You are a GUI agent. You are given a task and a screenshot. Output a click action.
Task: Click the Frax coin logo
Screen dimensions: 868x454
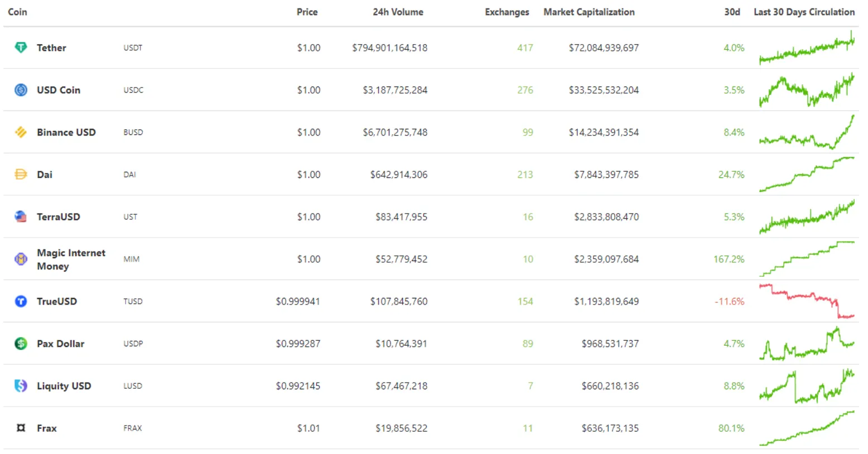(21, 428)
